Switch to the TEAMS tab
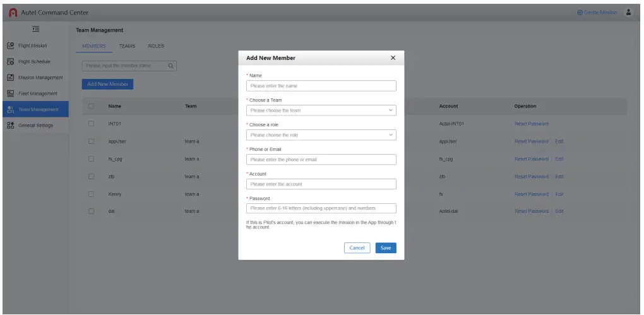The width and height of the screenshot is (644, 315). coord(127,45)
